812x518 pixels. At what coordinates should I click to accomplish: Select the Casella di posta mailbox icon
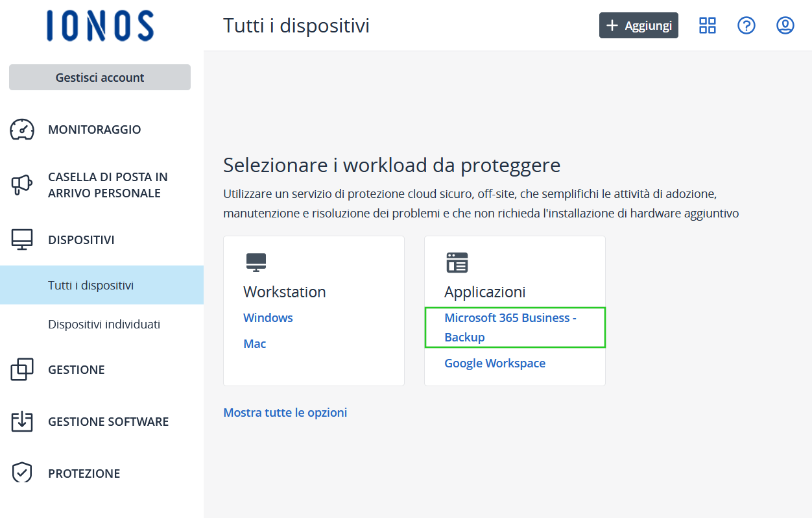(21, 184)
